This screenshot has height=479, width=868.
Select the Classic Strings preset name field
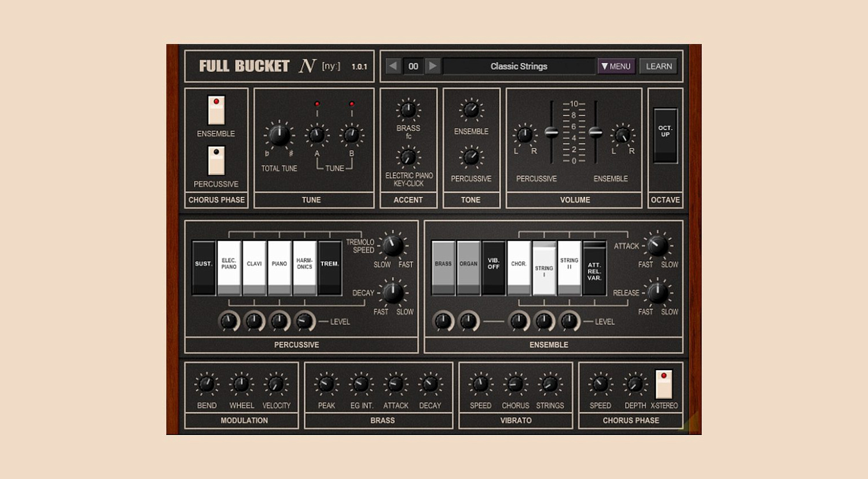pyautogui.click(x=519, y=66)
